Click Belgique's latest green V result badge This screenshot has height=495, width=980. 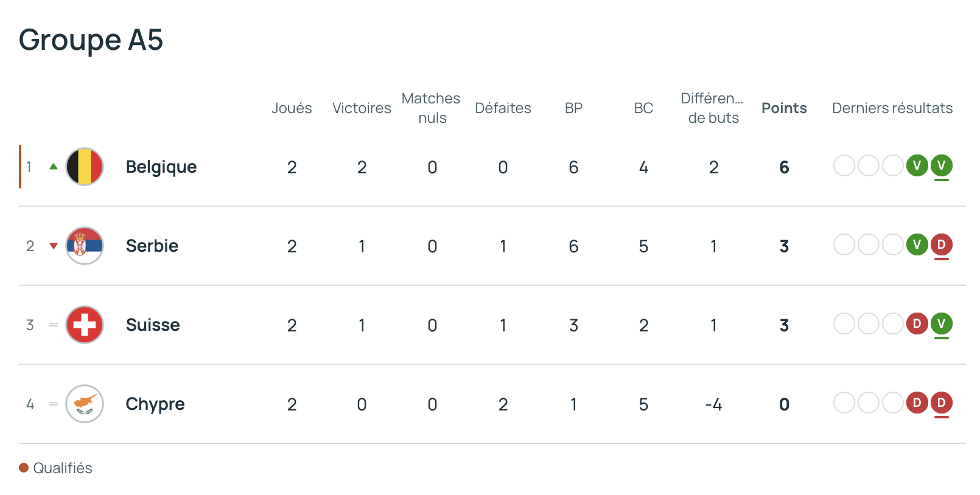[941, 165]
